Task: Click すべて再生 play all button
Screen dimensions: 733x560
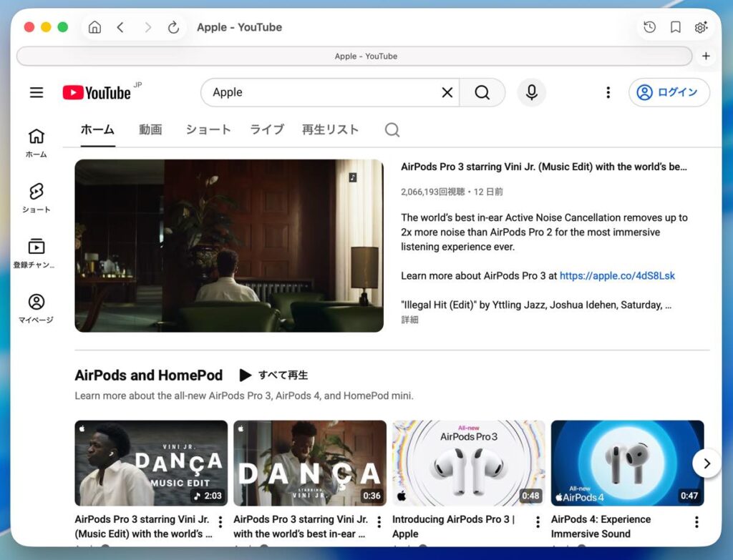Action: tap(274, 375)
